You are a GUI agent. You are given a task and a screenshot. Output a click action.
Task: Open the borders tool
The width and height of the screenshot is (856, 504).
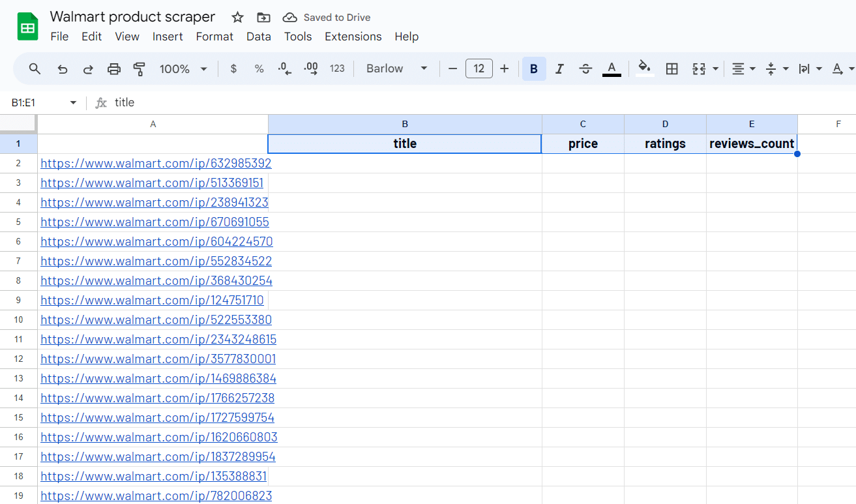(672, 69)
